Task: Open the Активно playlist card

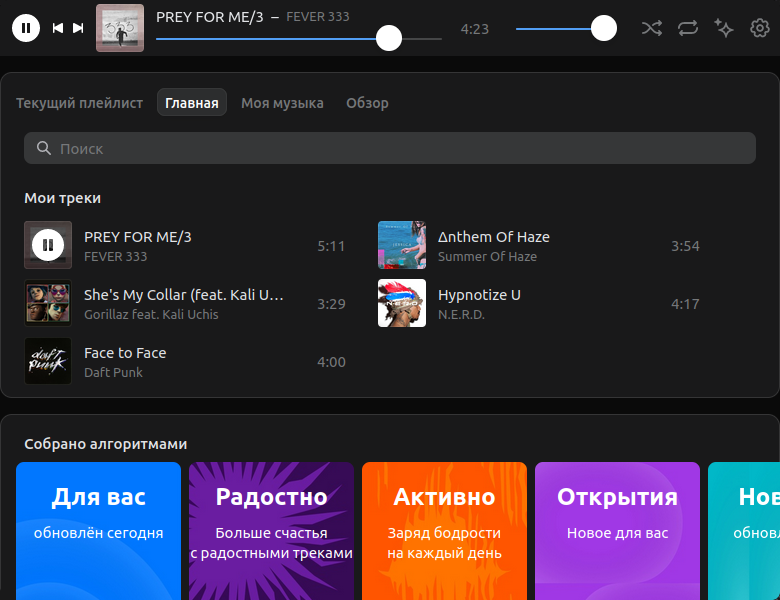Action: pos(444,531)
